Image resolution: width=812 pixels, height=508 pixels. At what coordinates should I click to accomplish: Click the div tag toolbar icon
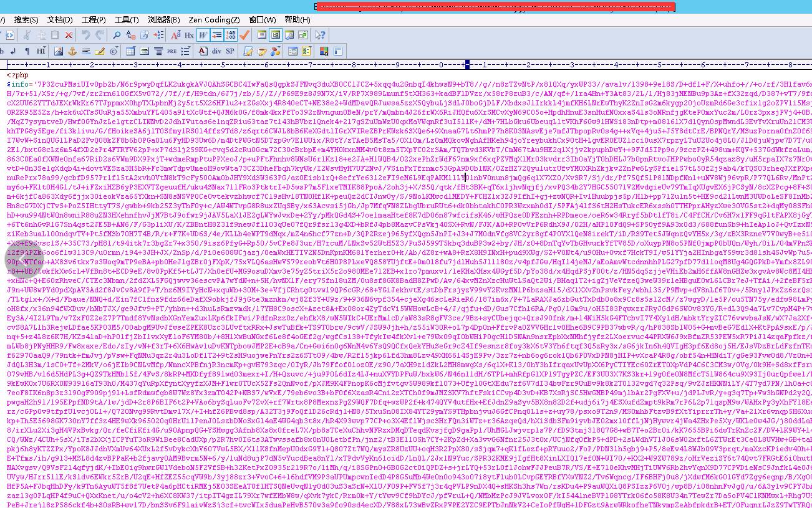[216, 51]
